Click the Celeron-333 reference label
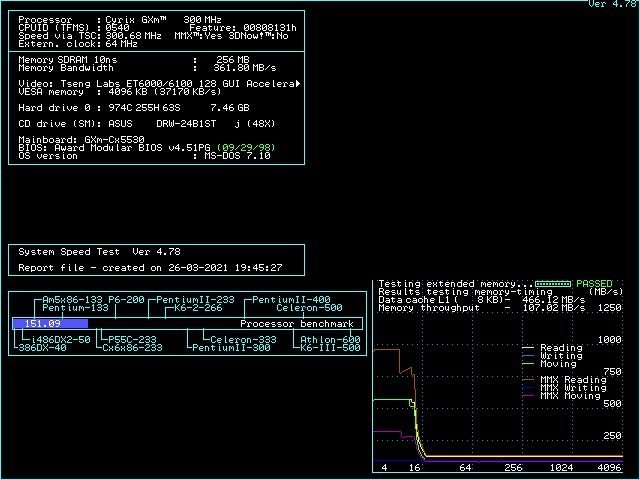 pos(243,340)
